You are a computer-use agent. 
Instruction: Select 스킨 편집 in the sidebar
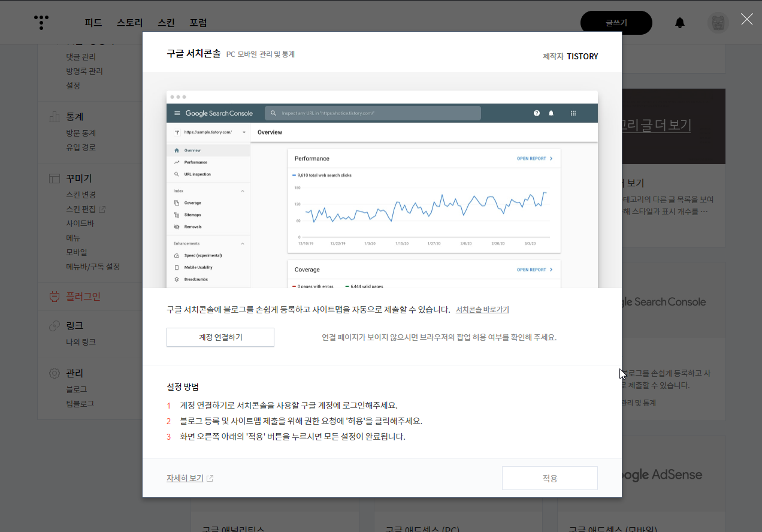81,209
